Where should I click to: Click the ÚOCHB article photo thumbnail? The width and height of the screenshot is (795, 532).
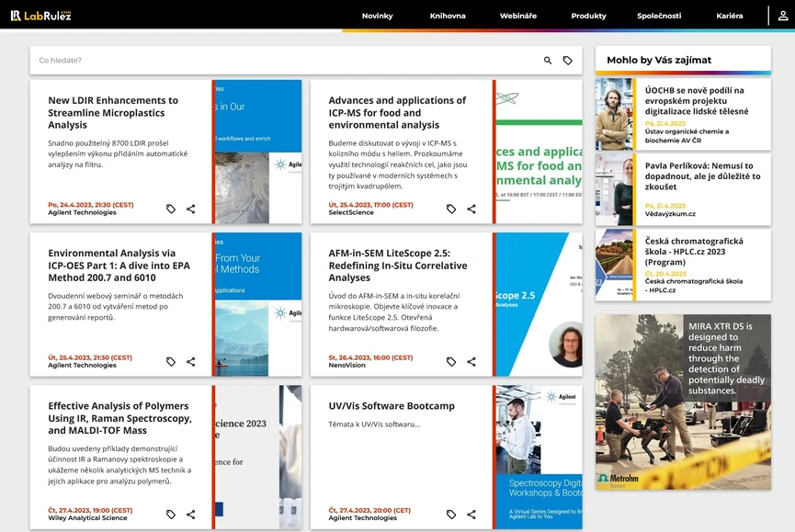click(614, 114)
